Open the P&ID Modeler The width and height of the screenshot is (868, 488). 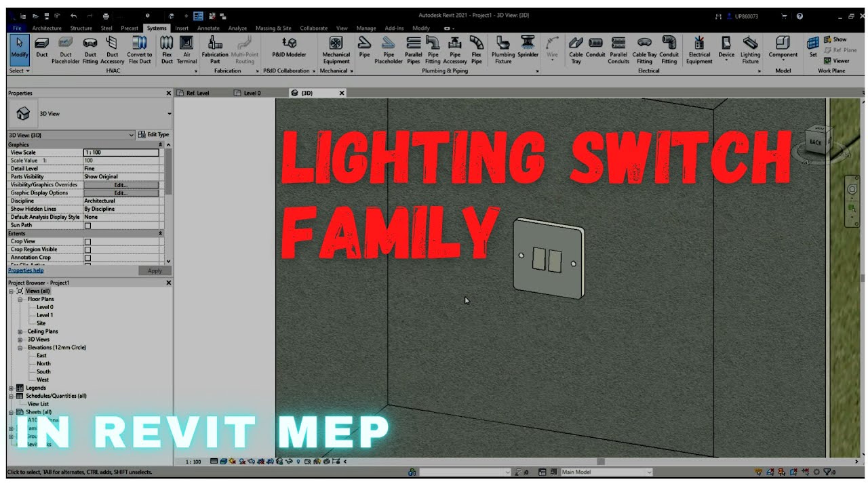(x=289, y=47)
